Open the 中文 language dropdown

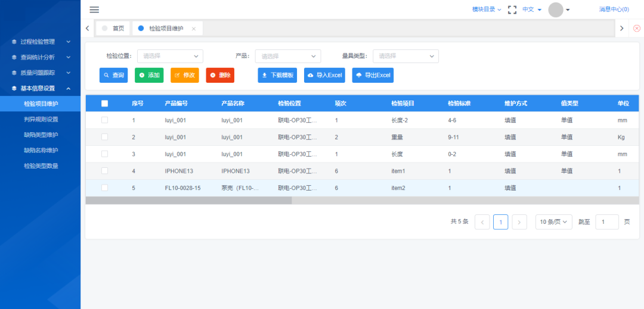tap(532, 10)
